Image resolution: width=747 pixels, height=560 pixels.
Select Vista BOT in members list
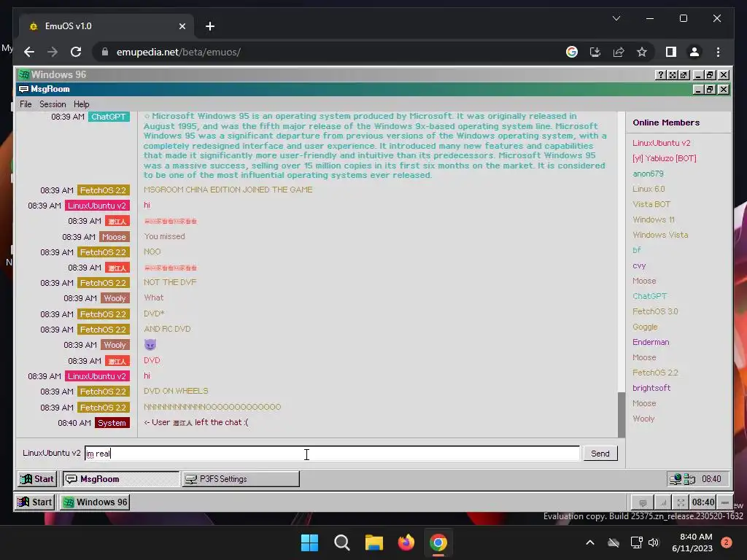(651, 204)
